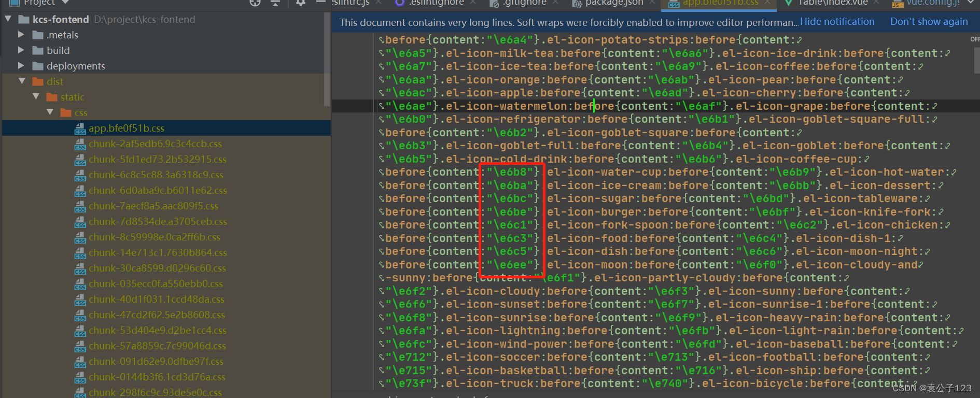
Task: Close the package.json tab
Action: click(652, 3)
